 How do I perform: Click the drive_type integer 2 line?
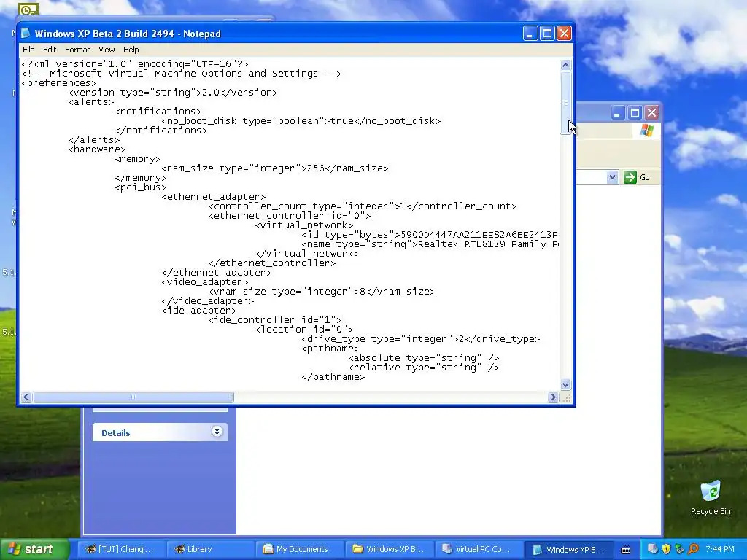coord(421,339)
